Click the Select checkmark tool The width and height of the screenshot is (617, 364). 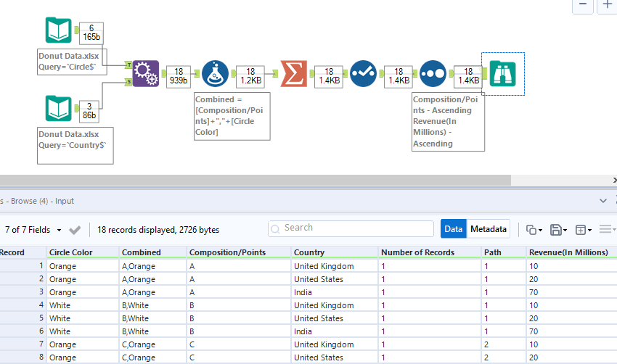[362, 73]
